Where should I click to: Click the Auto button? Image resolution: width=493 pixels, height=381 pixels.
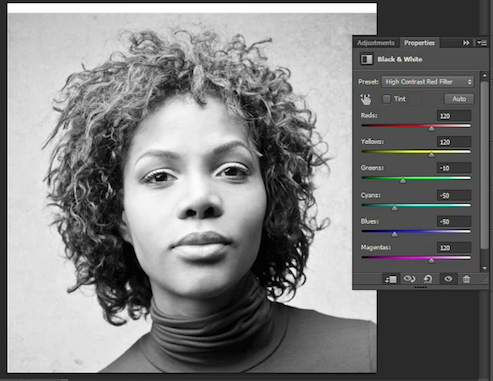[x=459, y=99]
